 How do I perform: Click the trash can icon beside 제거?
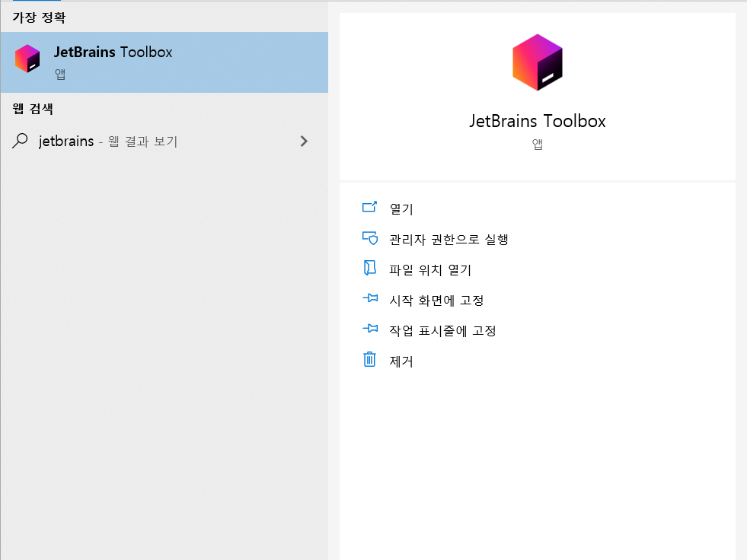[x=369, y=360]
